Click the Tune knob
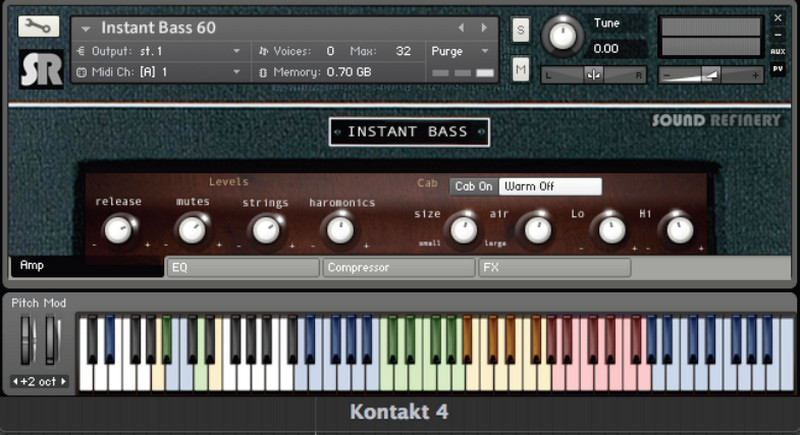The width and height of the screenshot is (800, 435). tap(563, 37)
